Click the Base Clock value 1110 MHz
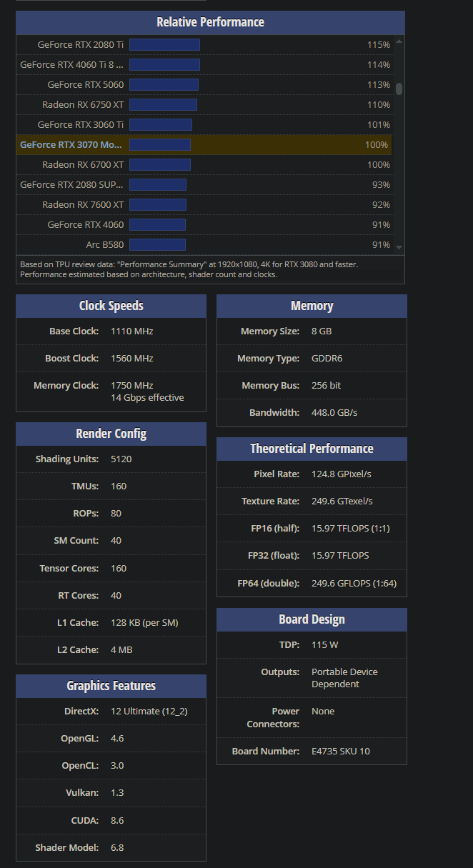The width and height of the screenshot is (473, 868). [x=132, y=331]
